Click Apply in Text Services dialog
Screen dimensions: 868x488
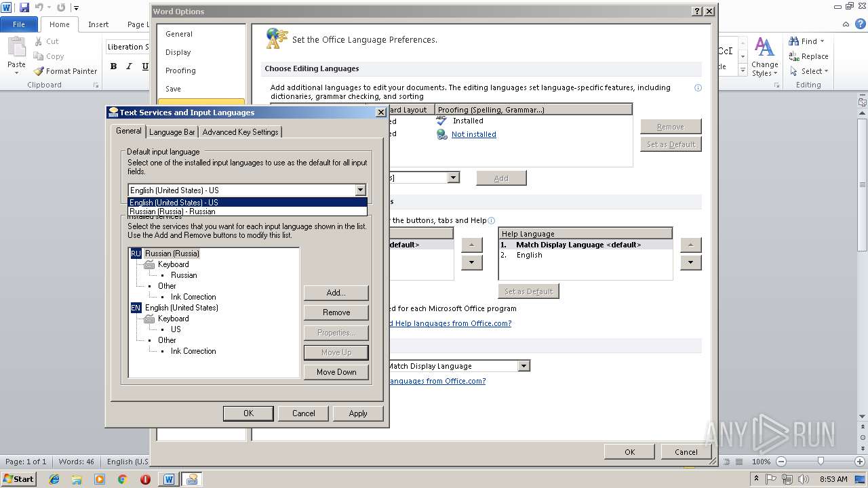coord(358,413)
